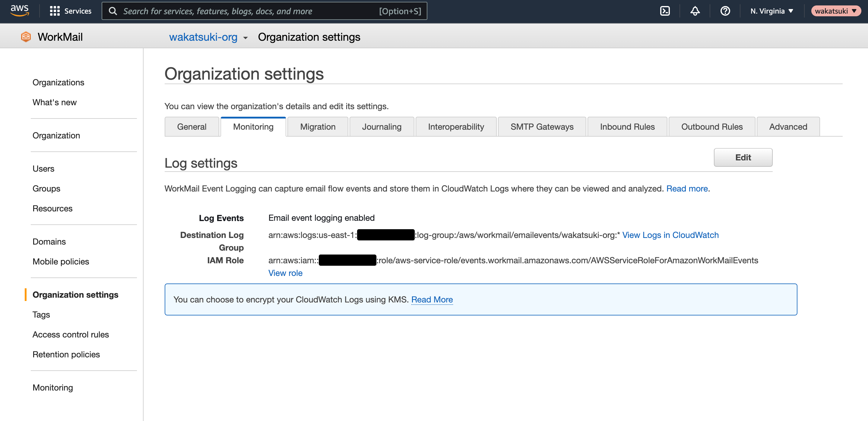868x421 pixels.
Task: Click the WorkMail orange envelope logo
Action: [x=26, y=37]
